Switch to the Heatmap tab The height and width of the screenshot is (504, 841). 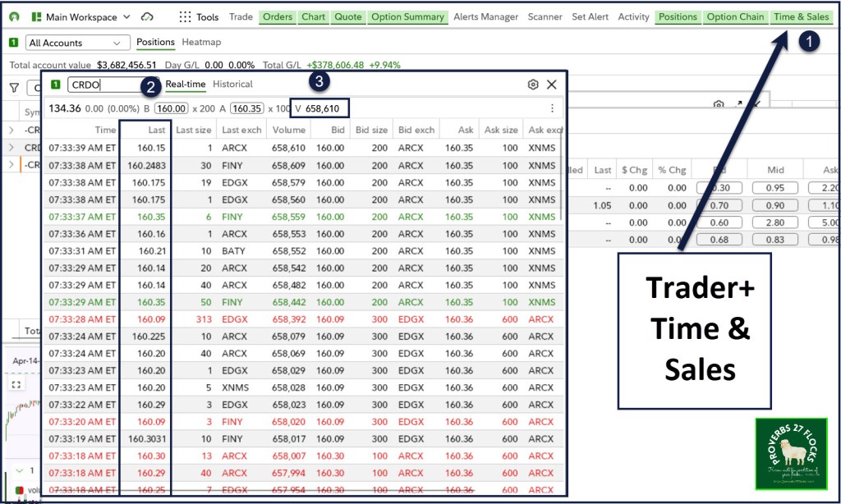(201, 42)
